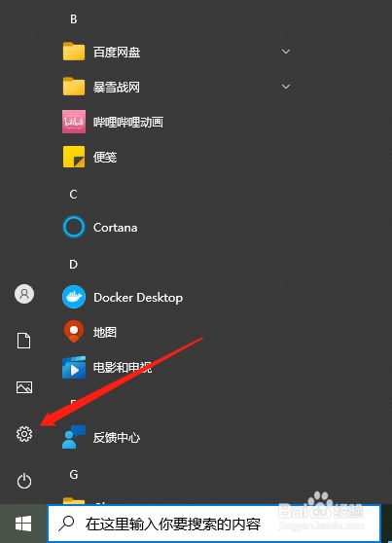Image resolution: width=392 pixels, height=543 pixels.
Task: Launch the 哔哩哔哩动画 app icon
Action: coord(74,122)
